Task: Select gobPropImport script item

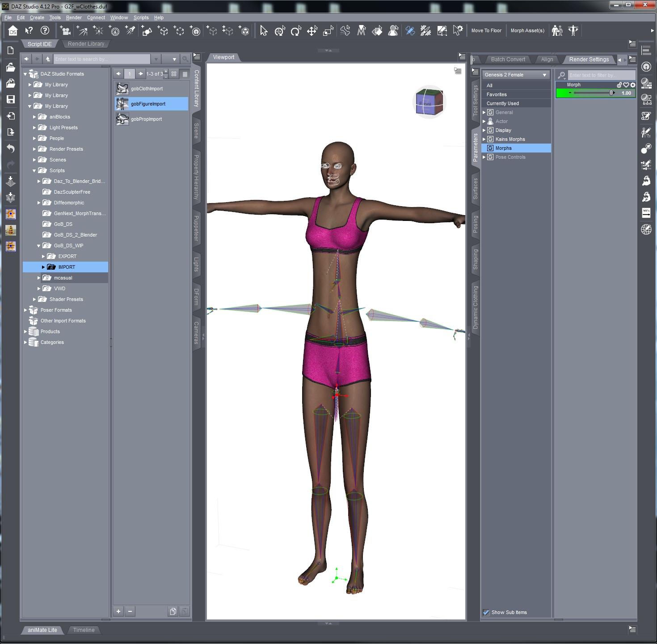Action: (146, 119)
